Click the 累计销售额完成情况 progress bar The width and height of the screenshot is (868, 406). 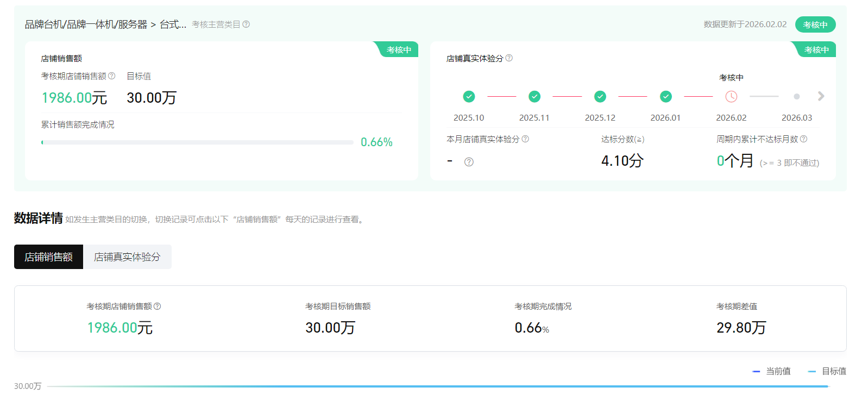(197, 142)
